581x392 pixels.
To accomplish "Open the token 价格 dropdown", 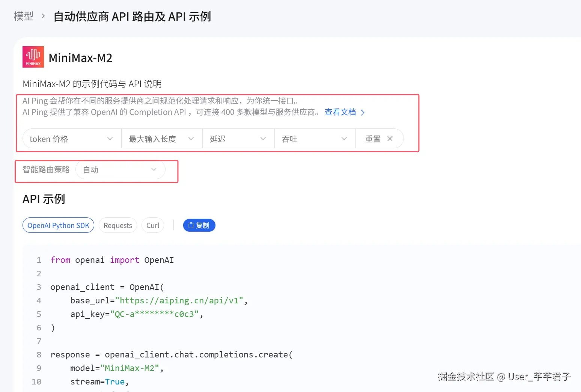I will [72, 139].
